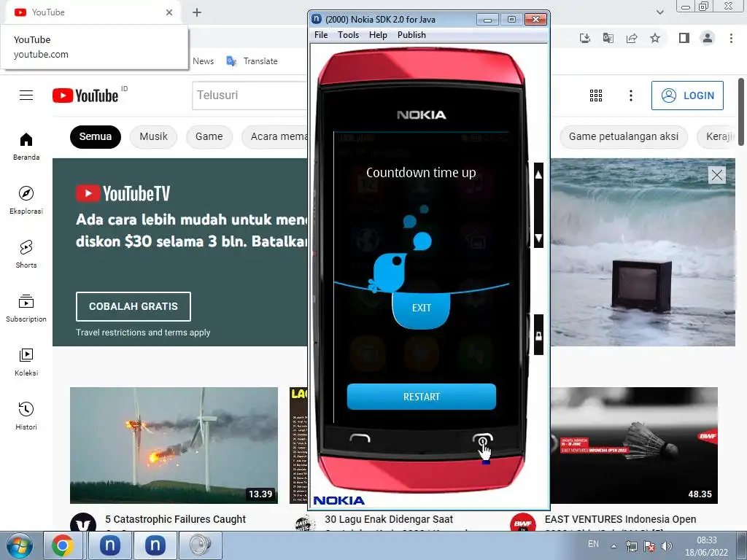
Task: Open Chrome's three-dot menu
Action: point(731,38)
